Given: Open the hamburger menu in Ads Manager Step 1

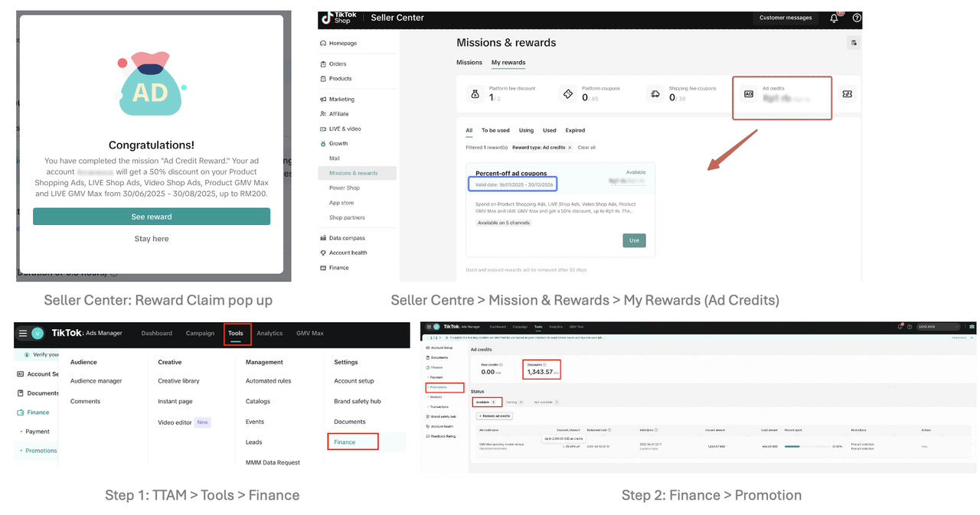Looking at the screenshot, I should 23,333.
